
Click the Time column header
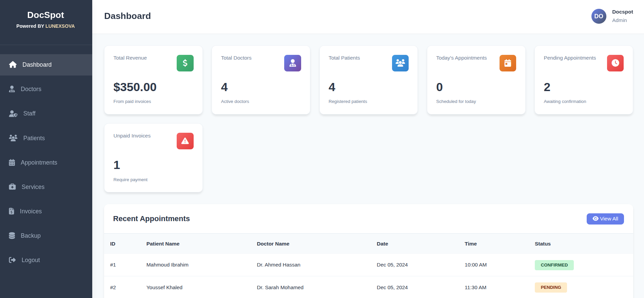(471, 244)
